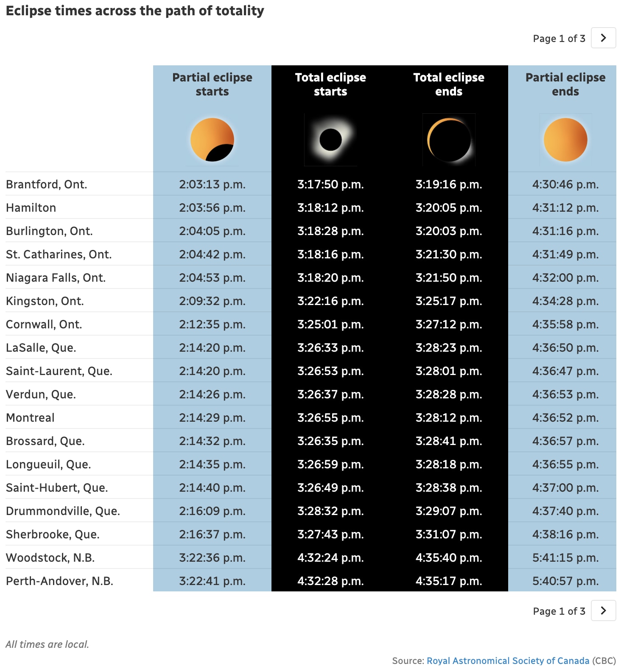Select the 'Total eclipse starts' column header
The height and width of the screenshot is (672, 621).
(330, 84)
